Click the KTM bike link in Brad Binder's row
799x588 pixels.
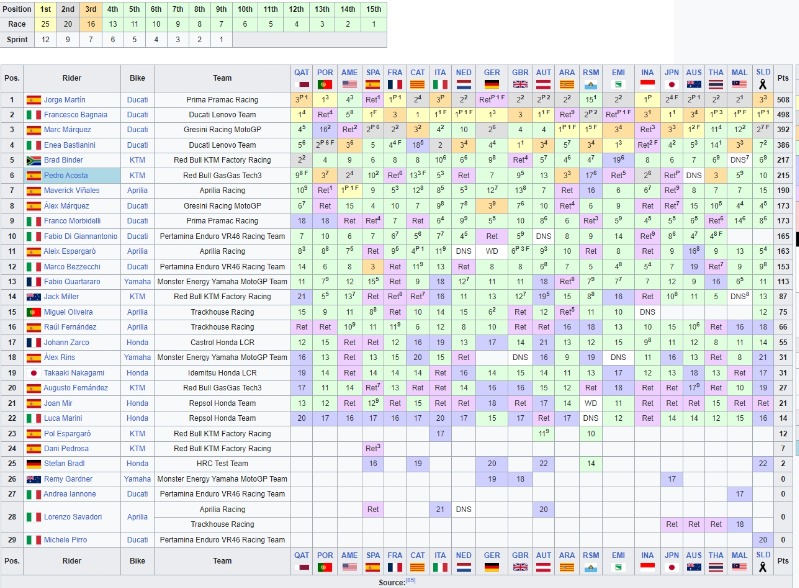(x=137, y=161)
